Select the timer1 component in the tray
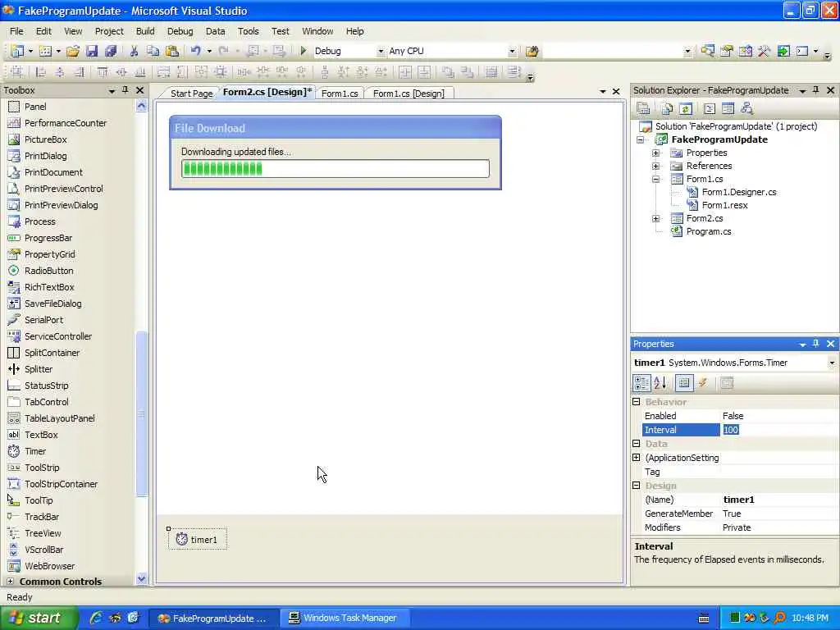The image size is (840, 630). 198,540
